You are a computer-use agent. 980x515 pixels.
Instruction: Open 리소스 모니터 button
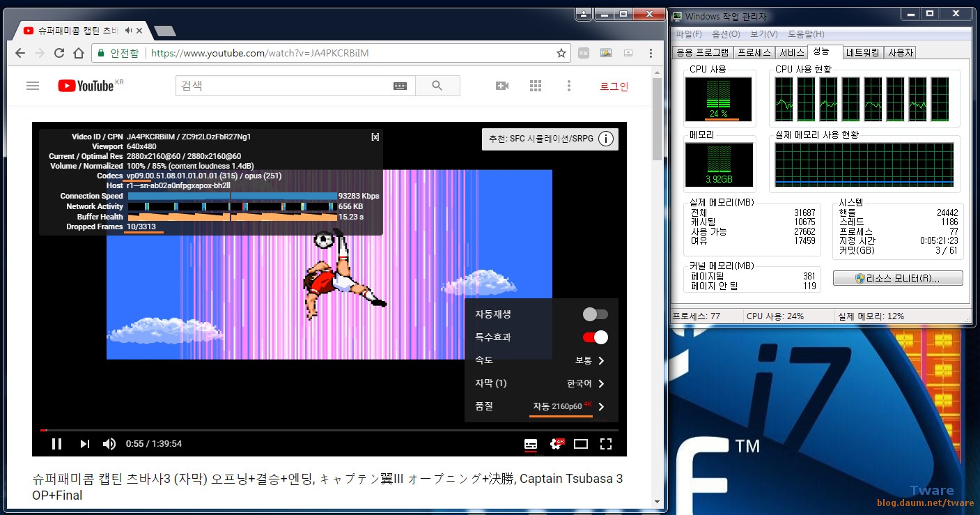898,278
